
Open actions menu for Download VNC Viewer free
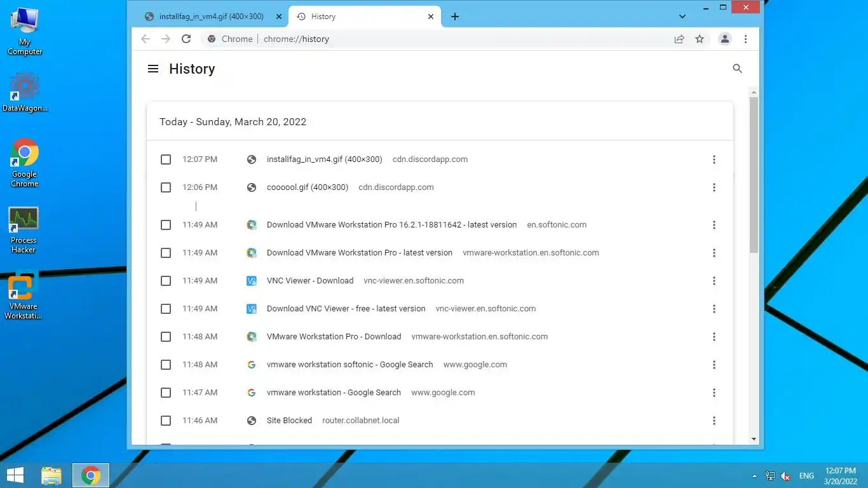[714, 309]
